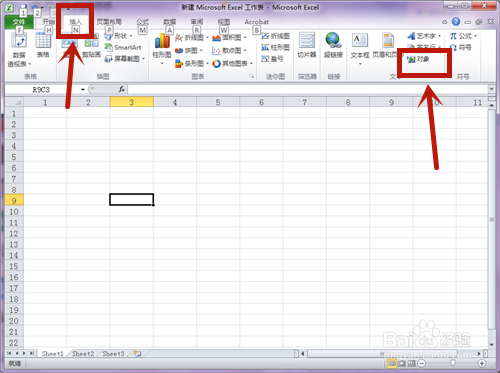Switch to Normal view in status bar
This screenshot has height=373, width=500.
tap(392, 363)
